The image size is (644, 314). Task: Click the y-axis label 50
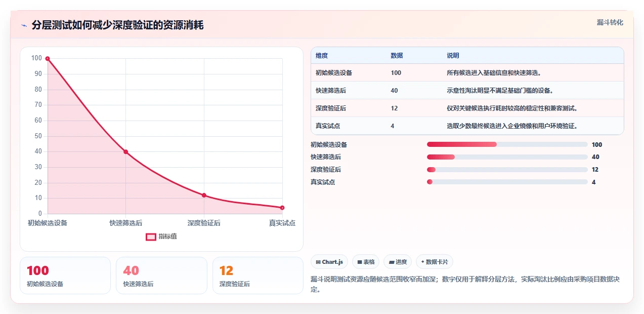(38, 136)
